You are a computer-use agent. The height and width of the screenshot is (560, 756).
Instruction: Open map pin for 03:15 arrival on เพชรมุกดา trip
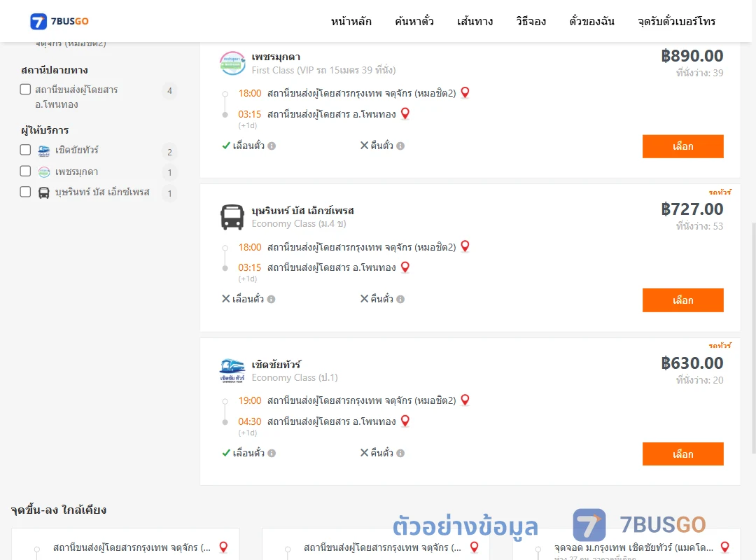(x=405, y=114)
